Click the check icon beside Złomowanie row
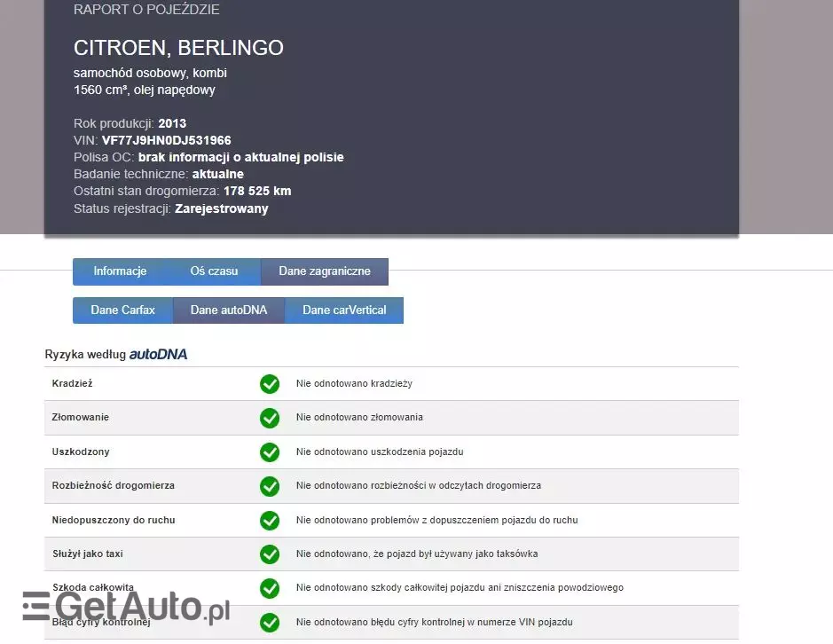The height and width of the screenshot is (644, 833). pyautogui.click(x=270, y=418)
